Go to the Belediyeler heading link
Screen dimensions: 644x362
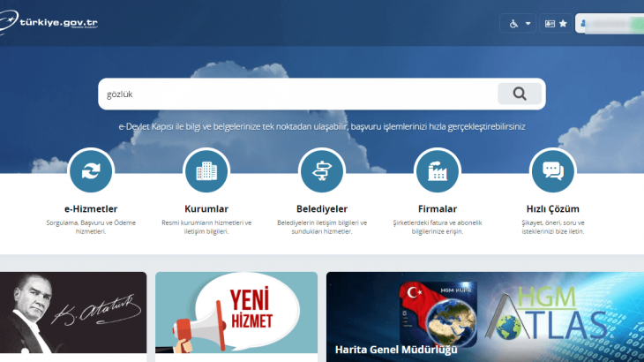coord(322,209)
